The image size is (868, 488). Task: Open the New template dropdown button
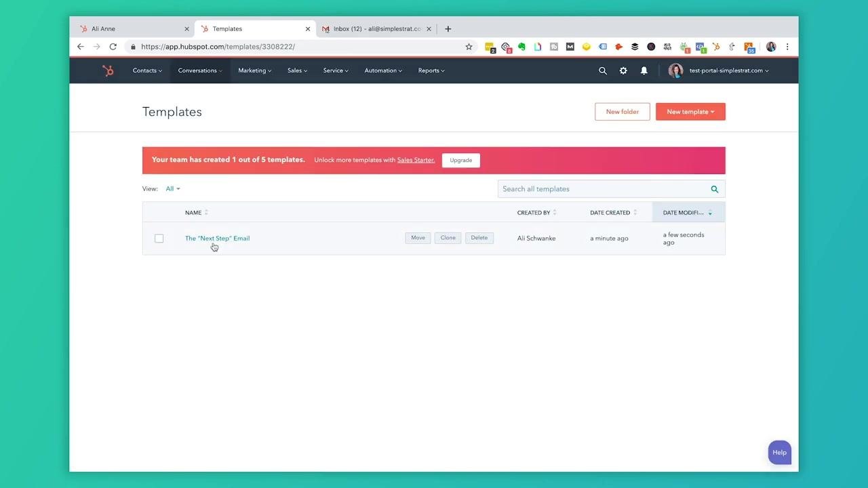[x=690, y=112]
